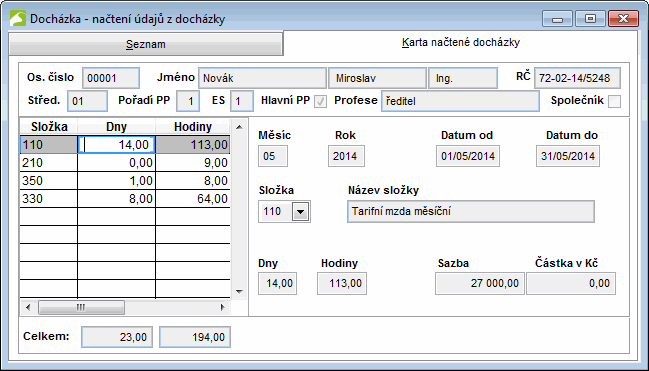Click the Datum od field 01/05/2014
Viewport: 649px width, 371px height.
coord(468,156)
